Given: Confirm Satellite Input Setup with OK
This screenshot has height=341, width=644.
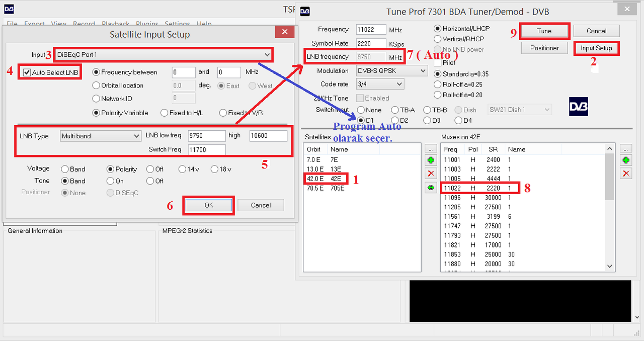Looking at the screenshot, I should (209, 205).
